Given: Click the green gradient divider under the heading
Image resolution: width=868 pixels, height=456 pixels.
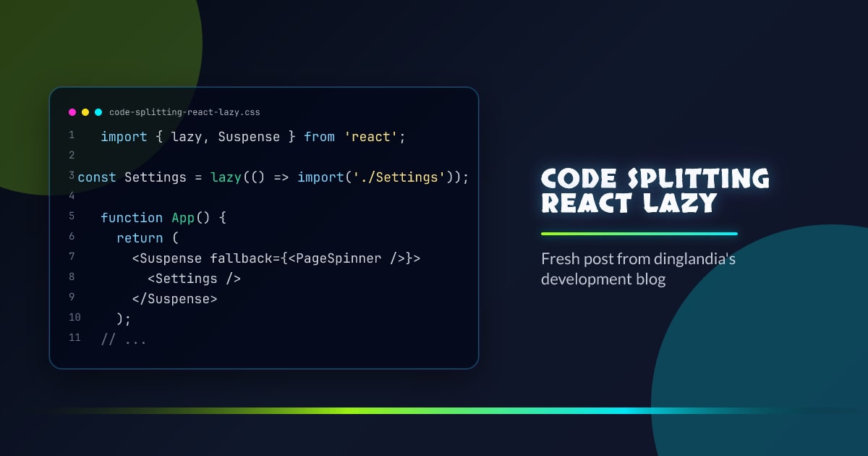Looking at the screenshot, I should click(x=639, y=234).
